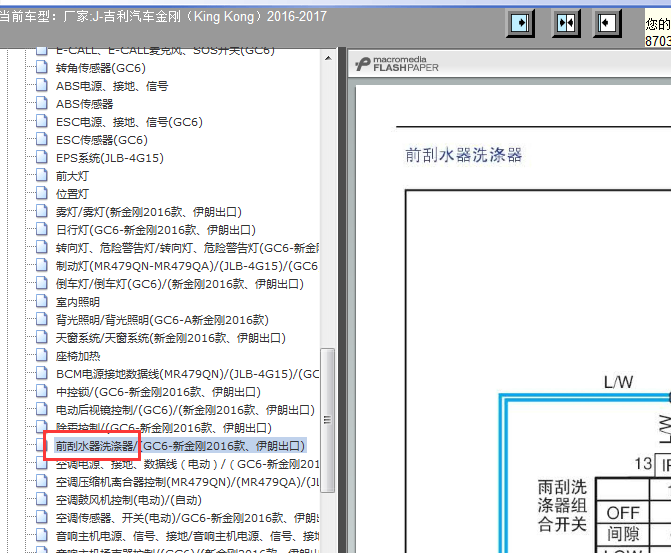Click the 间隙 cell in switch table

click(x=623, y=534)
